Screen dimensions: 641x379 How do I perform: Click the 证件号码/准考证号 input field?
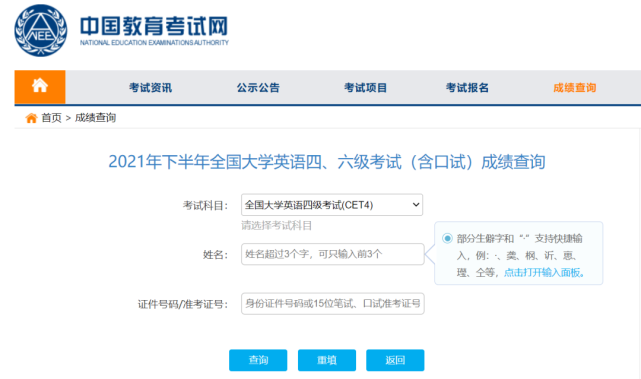pyautogui.click(x=333, y=304)
